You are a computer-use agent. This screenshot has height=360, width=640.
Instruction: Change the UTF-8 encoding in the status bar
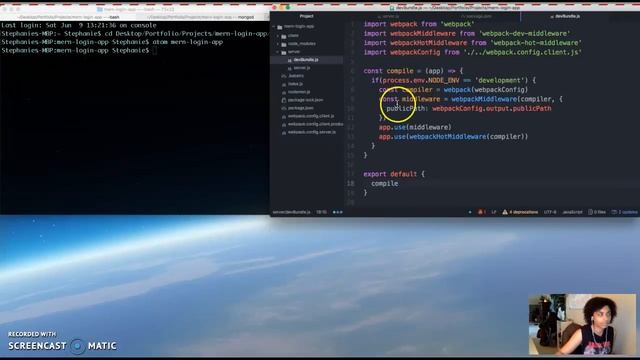(x=550, y=212)
